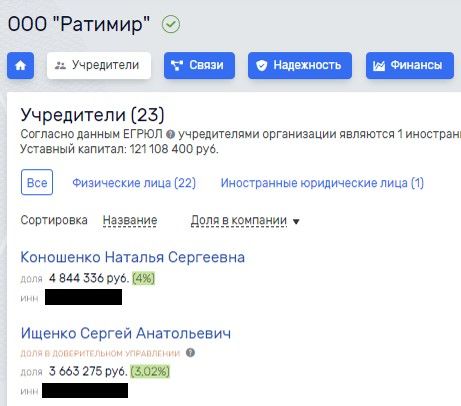
Task: Show help for trust management share
Action: (x=190, y=353)
